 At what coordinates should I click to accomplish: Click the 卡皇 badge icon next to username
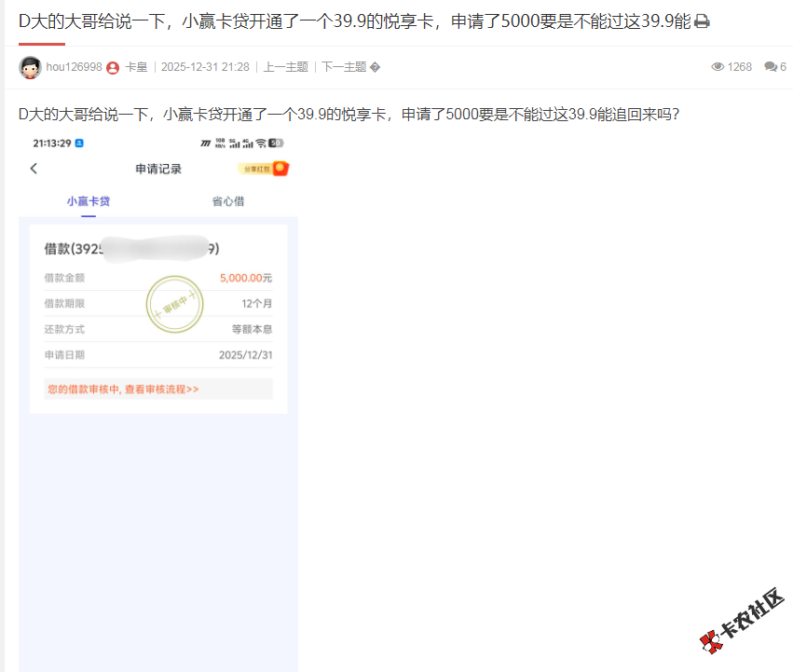point(112,66)
